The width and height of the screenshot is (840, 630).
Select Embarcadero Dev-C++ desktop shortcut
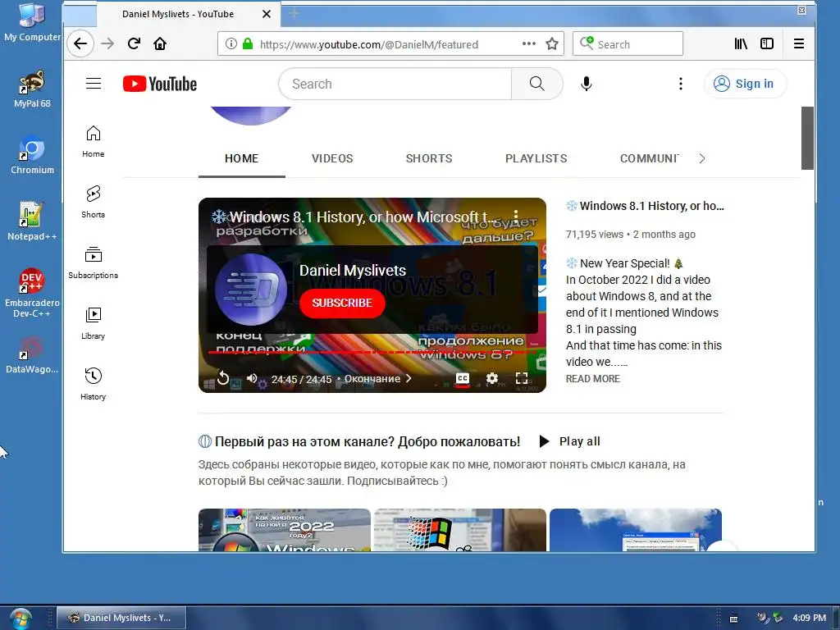click(x=32, y=293)
